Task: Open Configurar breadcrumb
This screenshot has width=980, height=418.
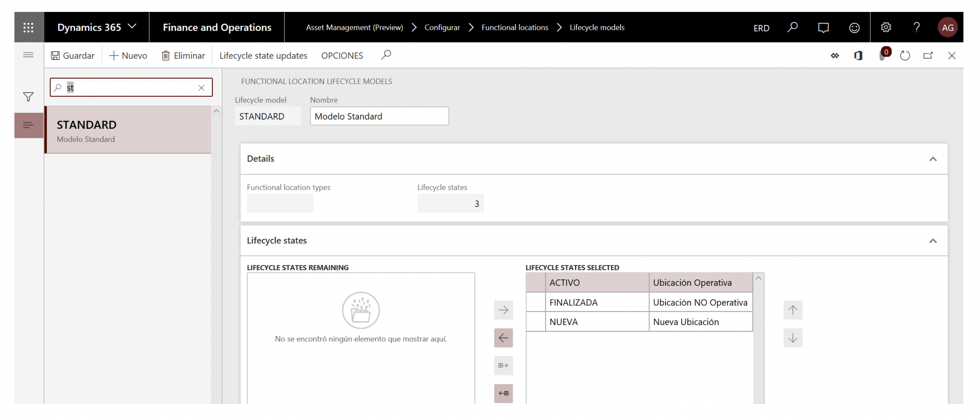Action: (442, 27)
